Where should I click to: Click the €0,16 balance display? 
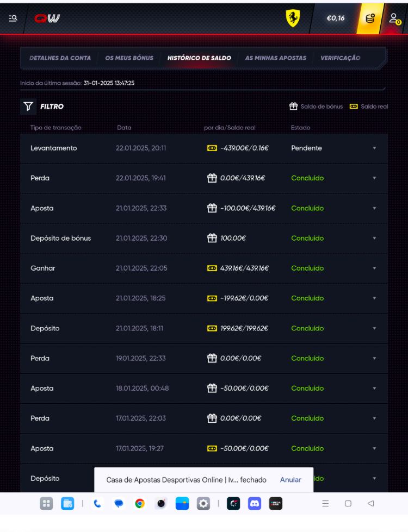tap(335, 18)
